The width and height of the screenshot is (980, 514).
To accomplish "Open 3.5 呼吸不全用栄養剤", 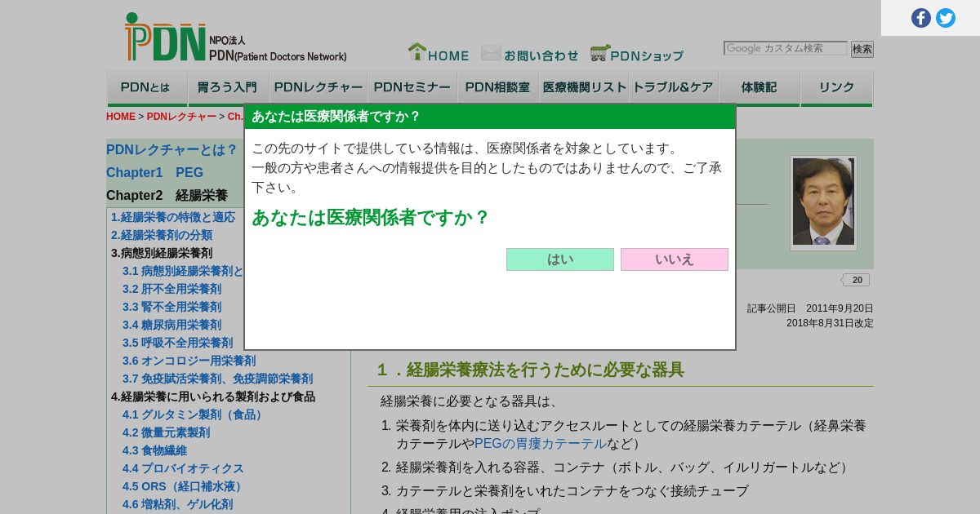I will pyautogui.click(x=177, y=343).
